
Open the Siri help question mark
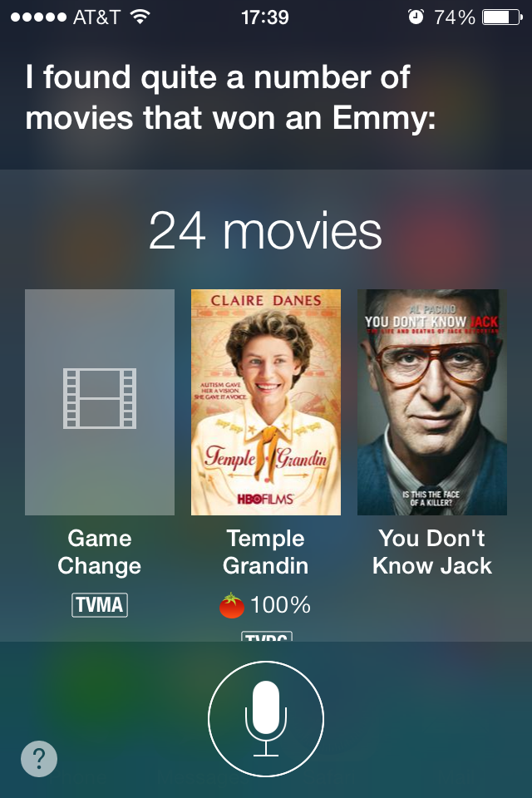click(x=39, y=758)
